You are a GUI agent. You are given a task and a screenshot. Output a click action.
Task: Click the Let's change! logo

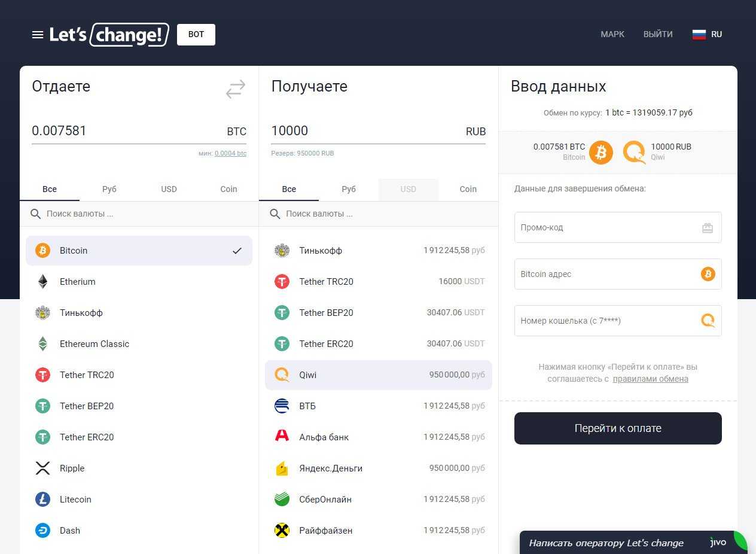109,35
